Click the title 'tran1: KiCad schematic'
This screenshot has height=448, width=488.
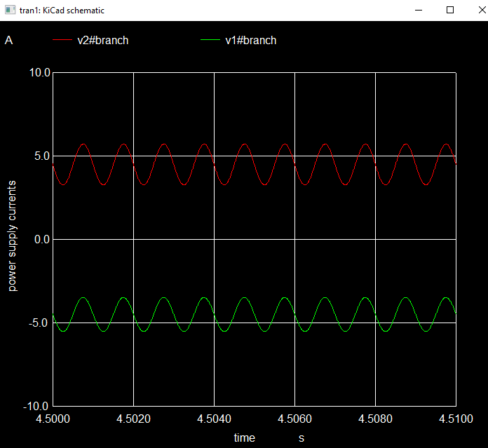coord(62,11)
